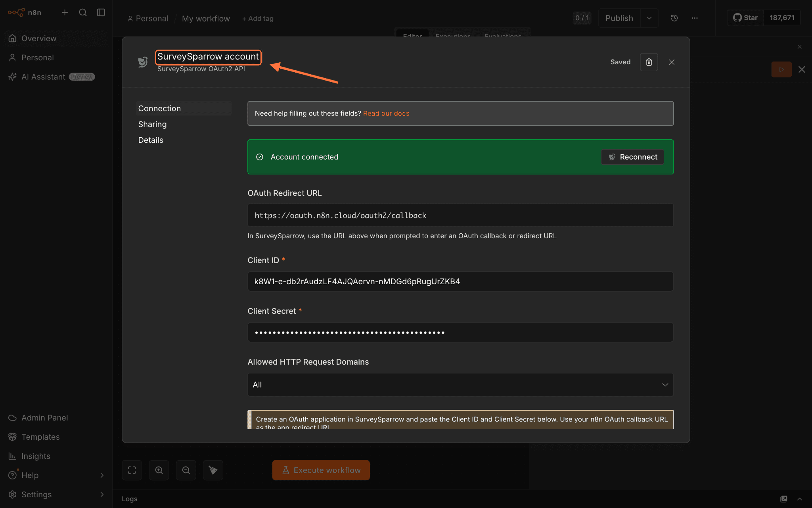The image size is (812, 508).
Task: Select the Details tab
Action: click(184, 140)
